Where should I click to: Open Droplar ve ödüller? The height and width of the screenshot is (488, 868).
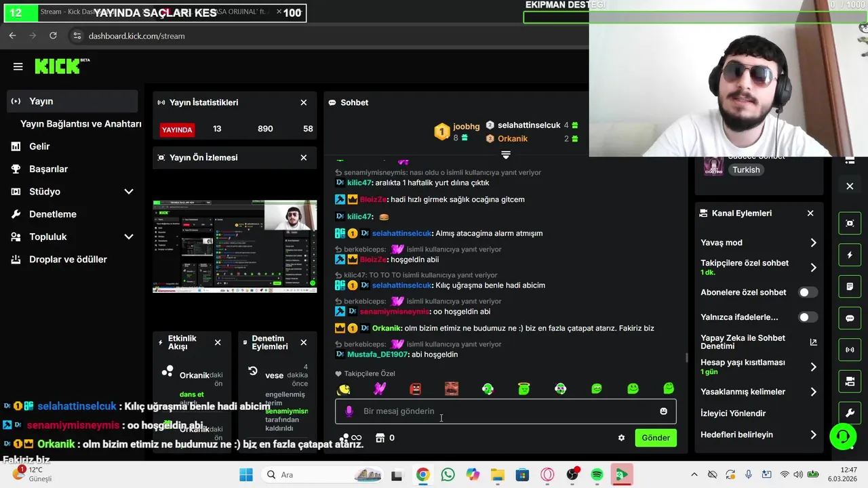[68, 260]
